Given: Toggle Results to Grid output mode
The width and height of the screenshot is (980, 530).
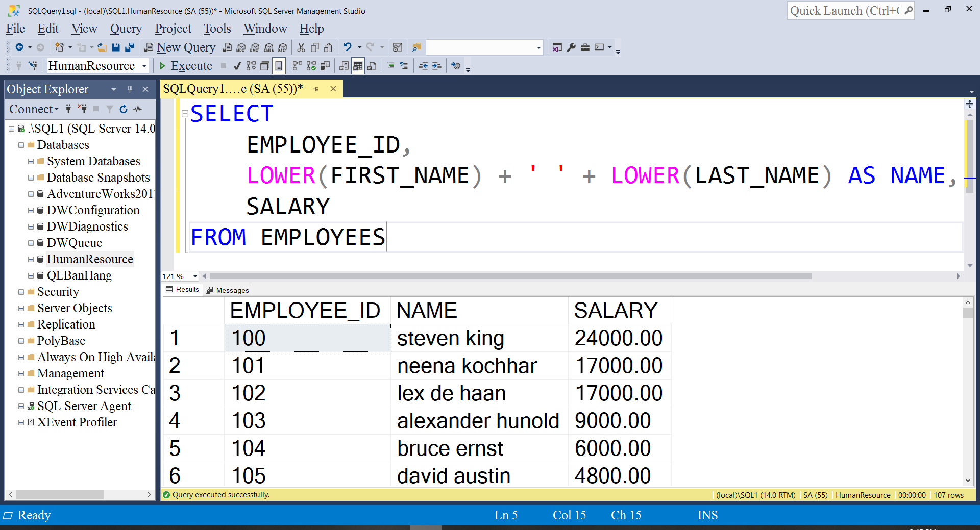Looking at the screenshot, I should (x=358, y=66).
